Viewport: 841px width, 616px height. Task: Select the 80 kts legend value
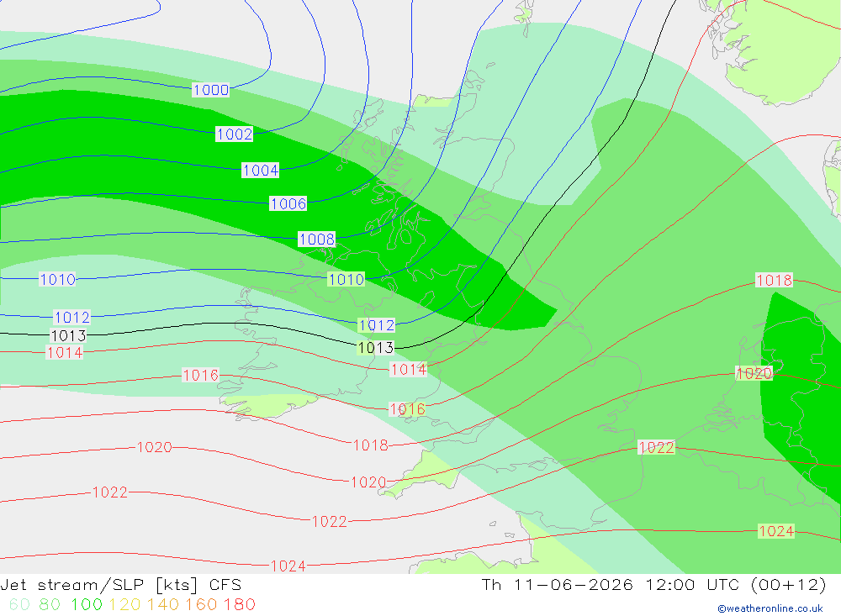[50, 605]
